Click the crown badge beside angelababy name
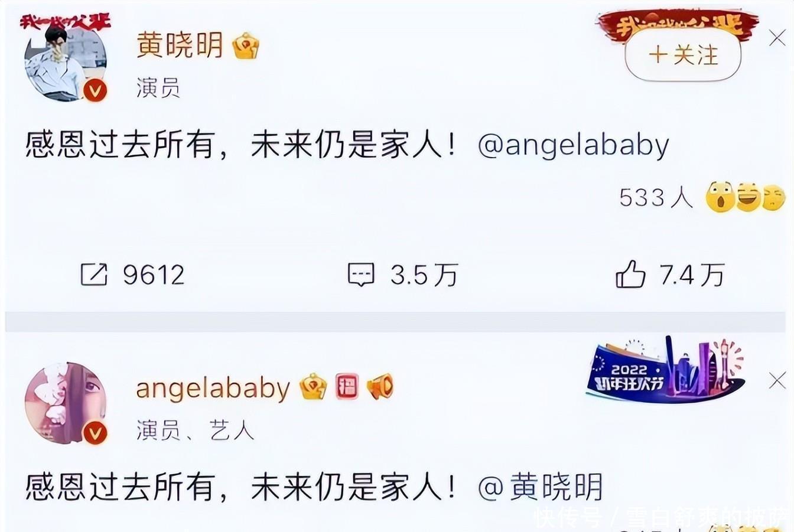This screenshot has height=532, width=794. click(x=313, y=387)
